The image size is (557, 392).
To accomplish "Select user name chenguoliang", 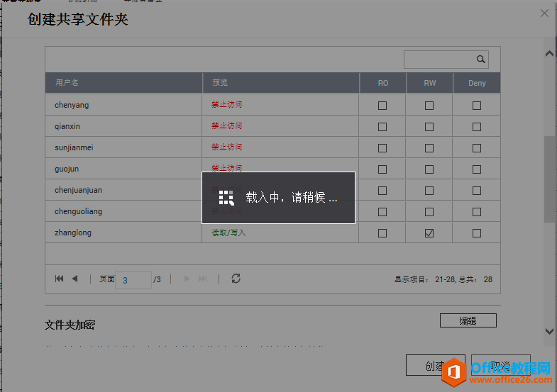I will click(78, 211).
